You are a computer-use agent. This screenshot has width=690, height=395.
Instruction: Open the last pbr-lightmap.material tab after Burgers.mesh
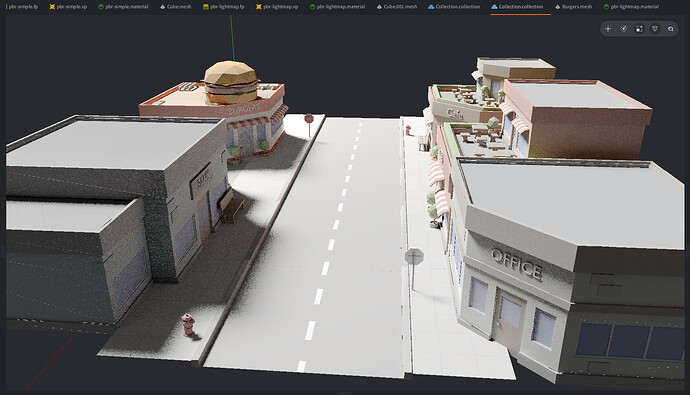631,7
